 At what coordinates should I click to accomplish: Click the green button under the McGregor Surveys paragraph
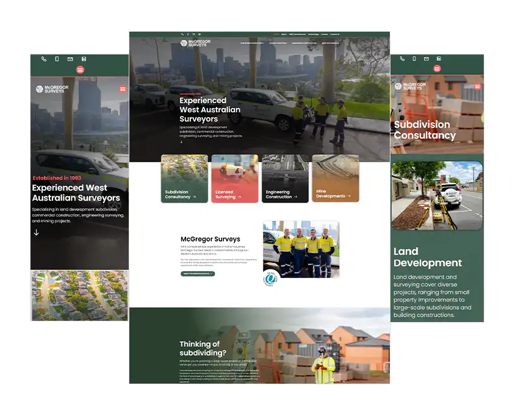click(x=198, y=274)
